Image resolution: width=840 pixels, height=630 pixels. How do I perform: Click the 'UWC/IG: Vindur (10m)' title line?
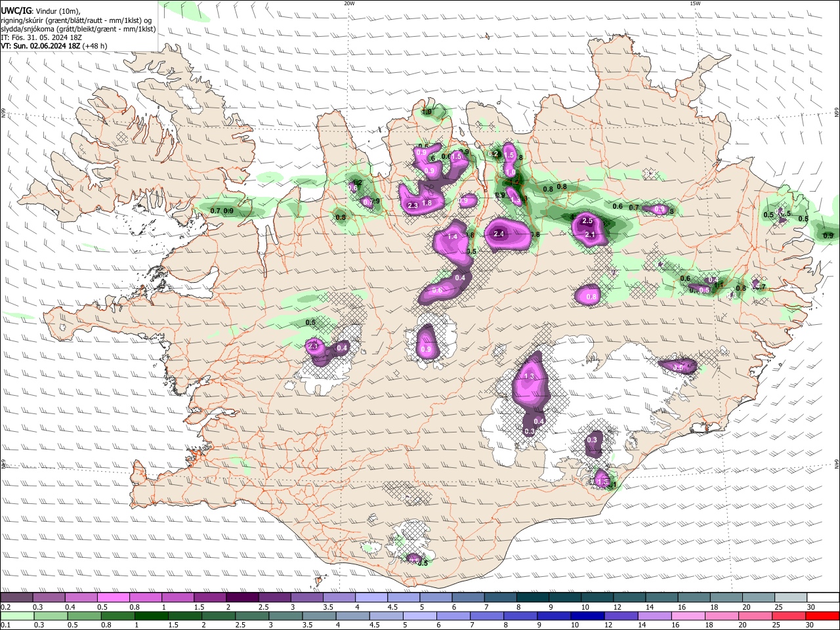click(41, 10)
